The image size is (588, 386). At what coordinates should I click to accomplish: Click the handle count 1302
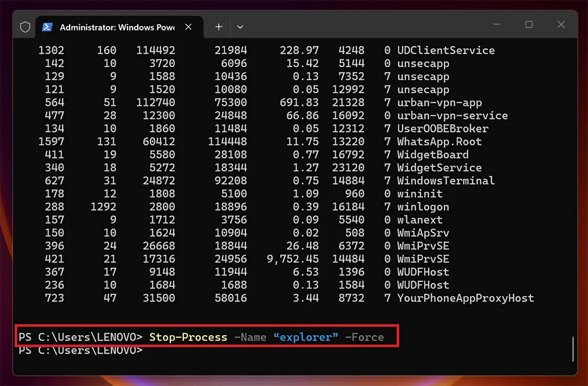[x=52, y=50]
